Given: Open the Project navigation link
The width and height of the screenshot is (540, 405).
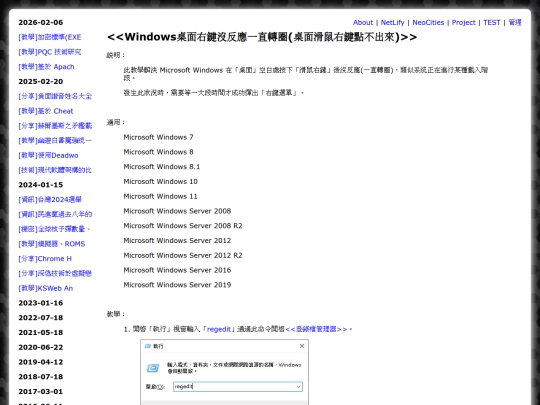Looking at the screenshot, I should click(463, 22).
